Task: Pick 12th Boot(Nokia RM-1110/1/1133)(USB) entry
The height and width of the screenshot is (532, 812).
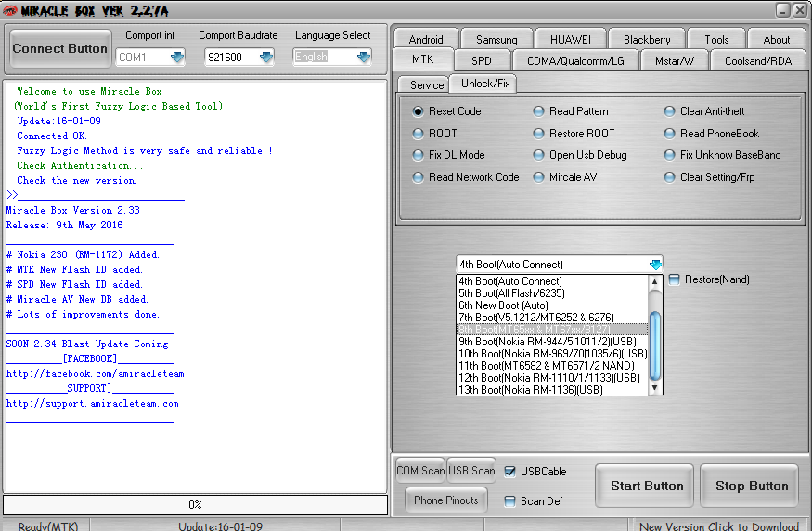Action: (x=552, y=378)
